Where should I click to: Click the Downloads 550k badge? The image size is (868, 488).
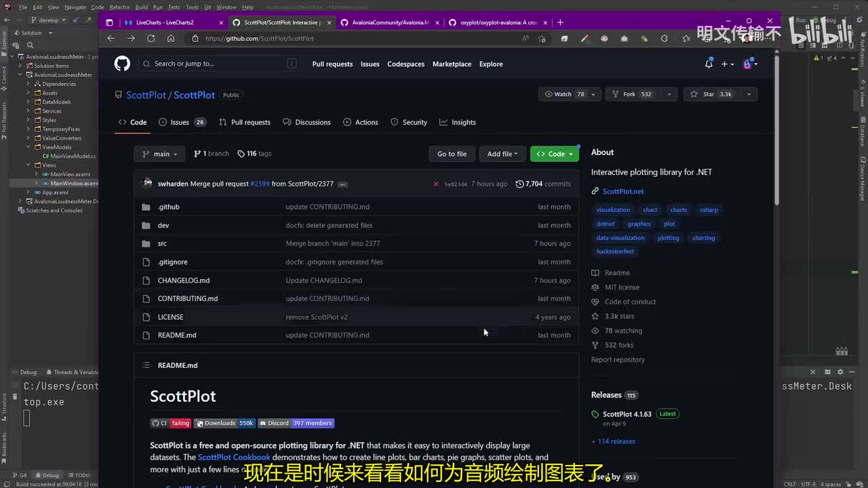point(224,423)
